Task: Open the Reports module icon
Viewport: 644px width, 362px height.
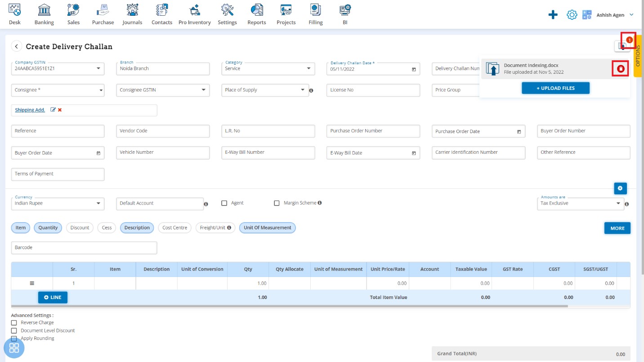Action: 257,9
